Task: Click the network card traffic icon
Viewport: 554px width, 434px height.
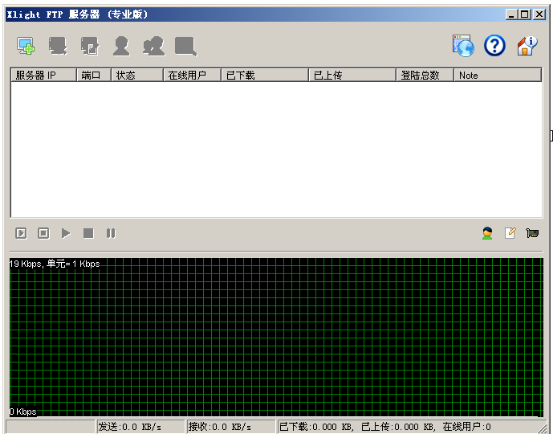Action: pyautogui.click(x=532, y=233)
